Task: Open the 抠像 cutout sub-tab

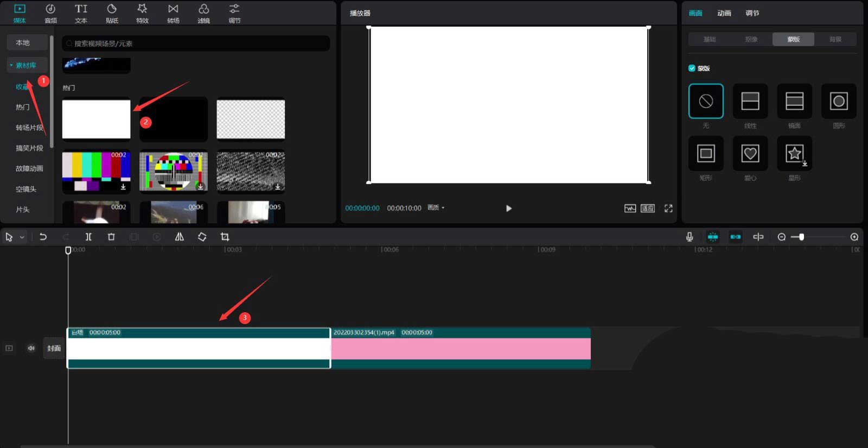Action: coord(751,39)
